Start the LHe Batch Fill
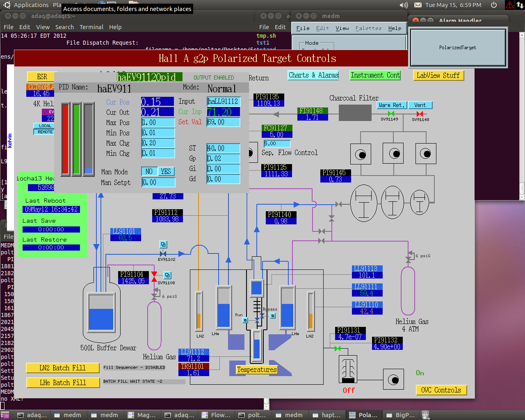Screen dimensions: 525x420 62,383
